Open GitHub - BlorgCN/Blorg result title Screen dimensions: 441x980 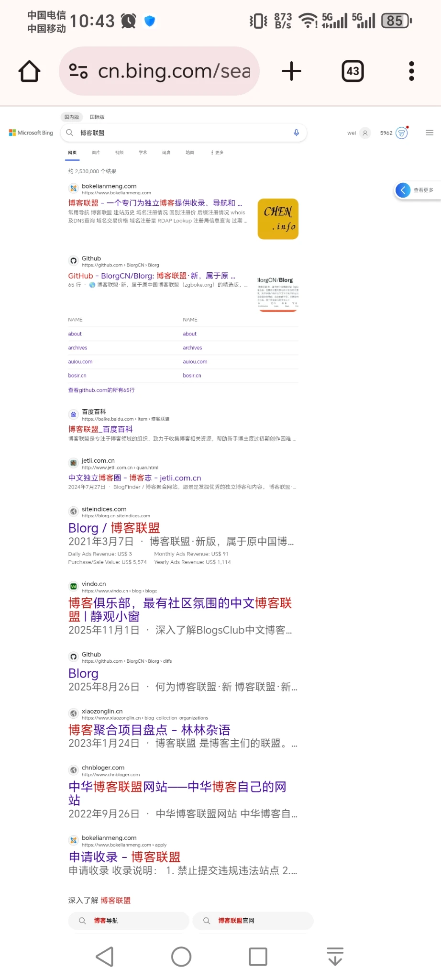click(152, 276)
